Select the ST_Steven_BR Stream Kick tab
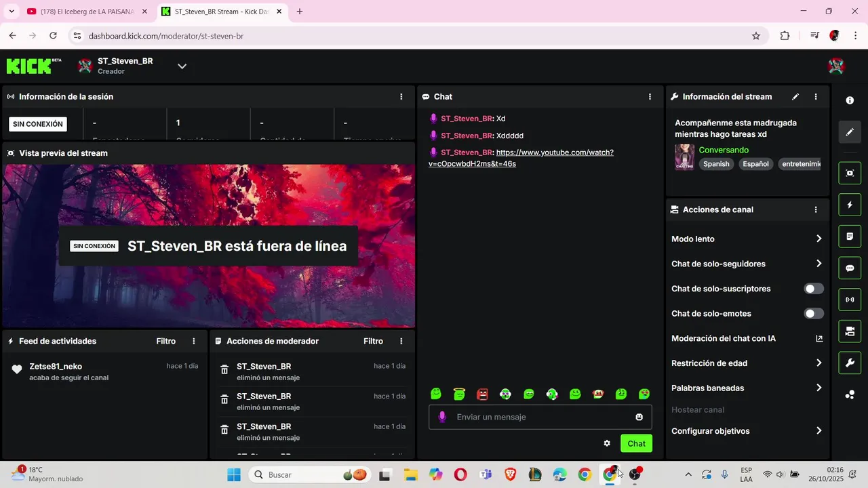Viewport: 868px width, 488px height. pos(222,12)
